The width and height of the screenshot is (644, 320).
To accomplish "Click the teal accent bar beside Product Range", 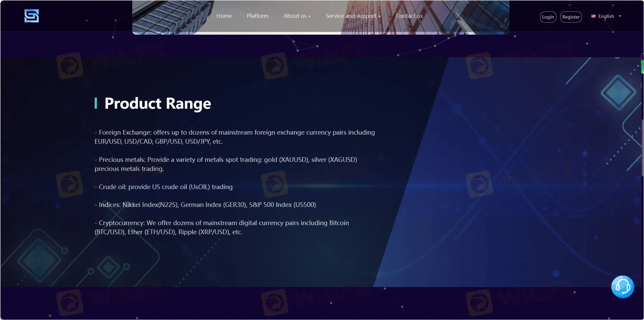I will [x=96, y=103].
